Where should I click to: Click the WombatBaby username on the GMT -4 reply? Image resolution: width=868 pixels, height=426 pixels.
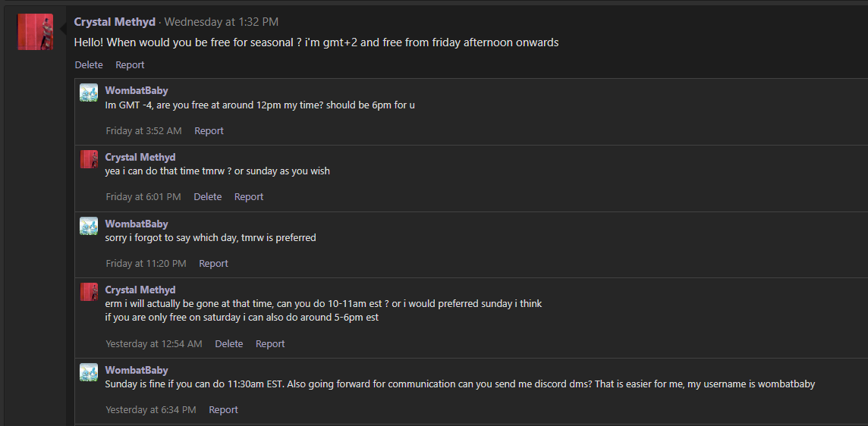(x=137, y=91)
